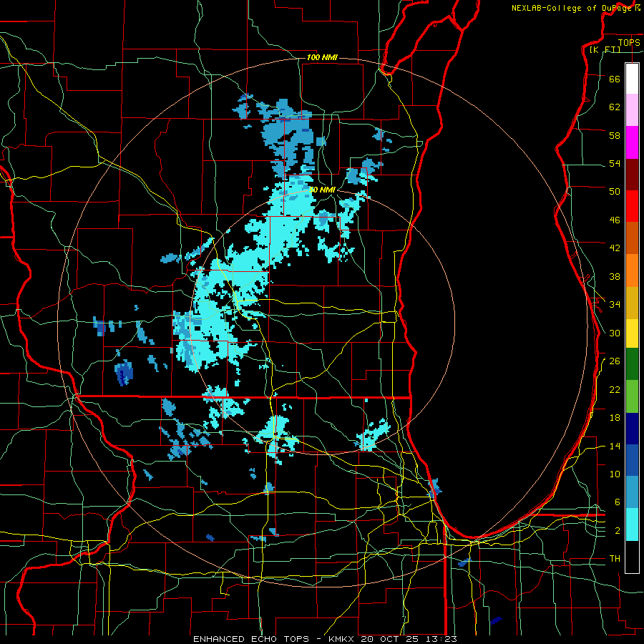Click the cyan legend swatch
Viewport: 644px width, 644px height.
[632, 525]
